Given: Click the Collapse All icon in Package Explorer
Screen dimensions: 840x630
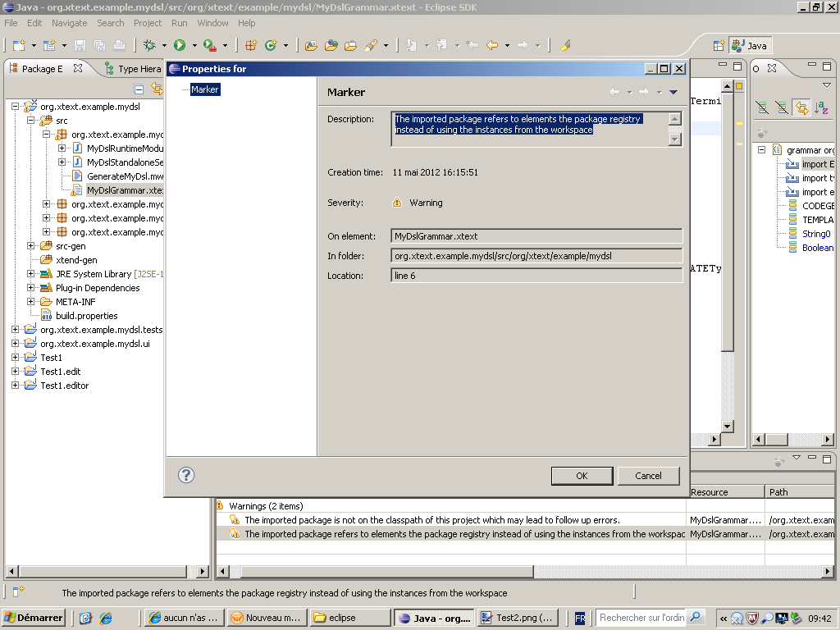Looking at the screenshot, I should pyautogui.click(x=139, y=89).
